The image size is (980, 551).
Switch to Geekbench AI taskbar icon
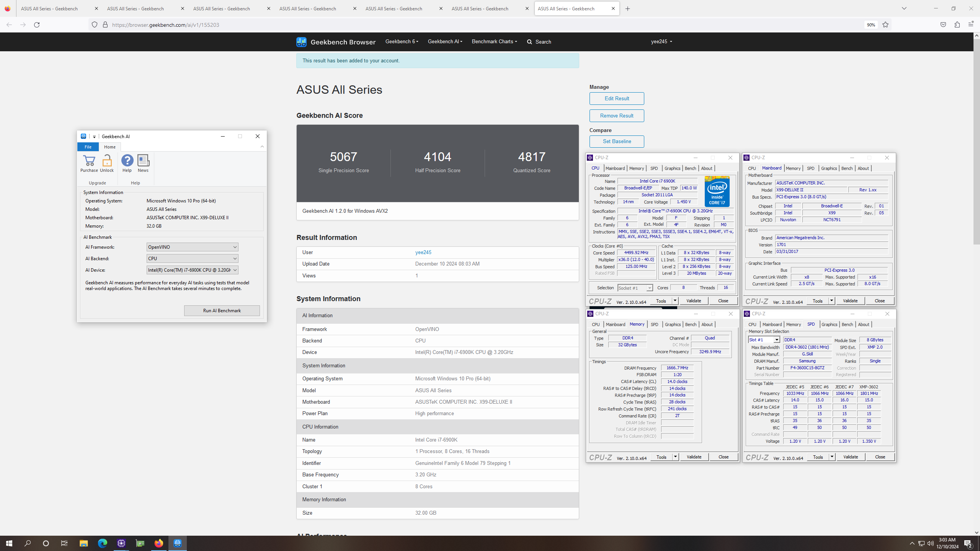pos(177,543)
